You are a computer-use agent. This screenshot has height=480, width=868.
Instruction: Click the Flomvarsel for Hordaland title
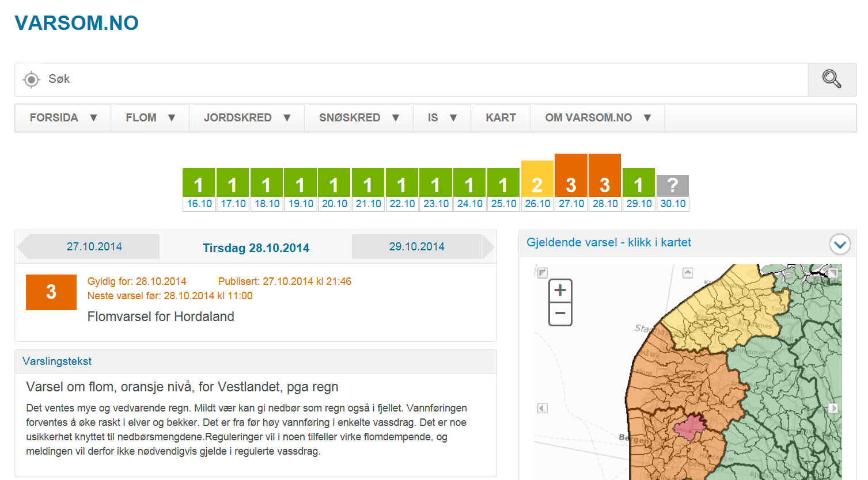click(161, 317)
